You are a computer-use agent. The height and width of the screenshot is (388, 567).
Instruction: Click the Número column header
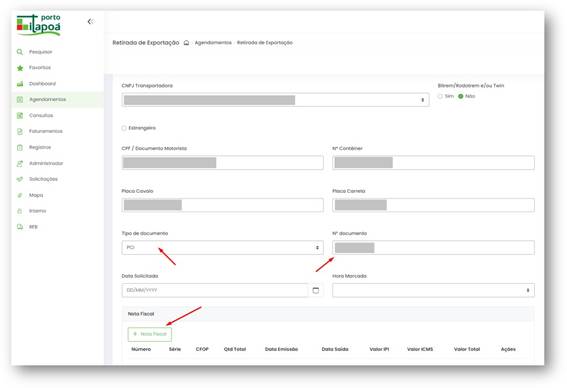(x=141, y=349)
